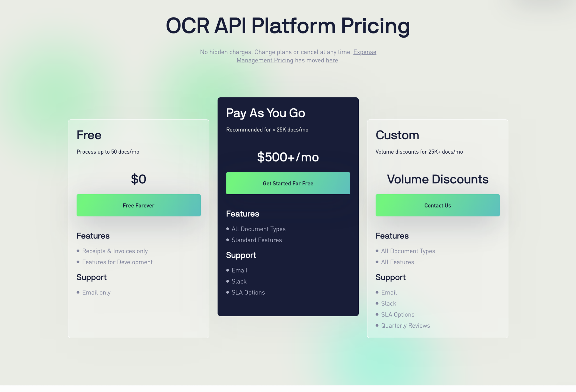
Task: Click Quarterly Reviews support item
Action: click(405, 326)
